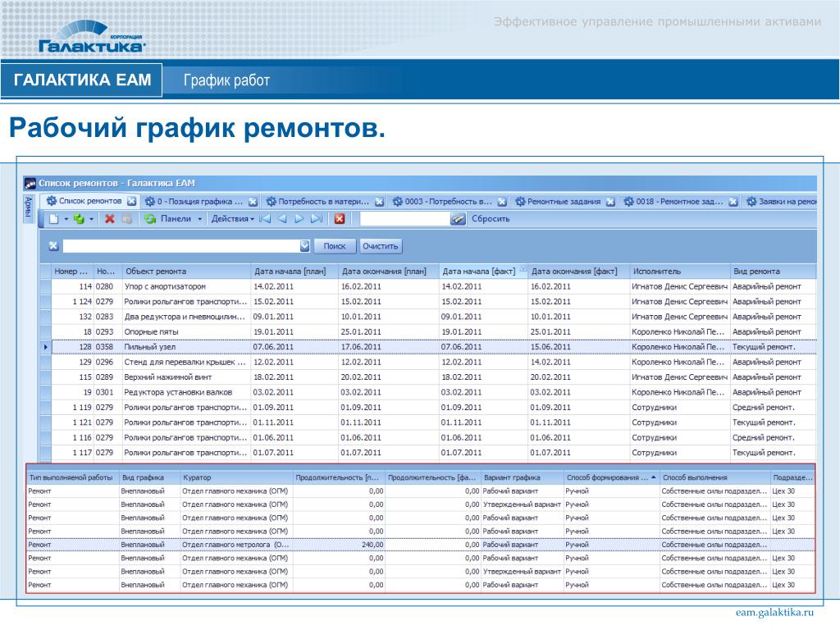The width and height of the screenshot is (840, 630).
Task: Click the cell Отдел главного метролога
Action: (235, 545)
